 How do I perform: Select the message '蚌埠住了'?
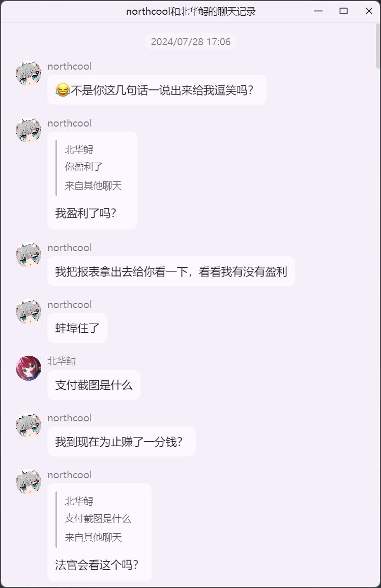77,328
